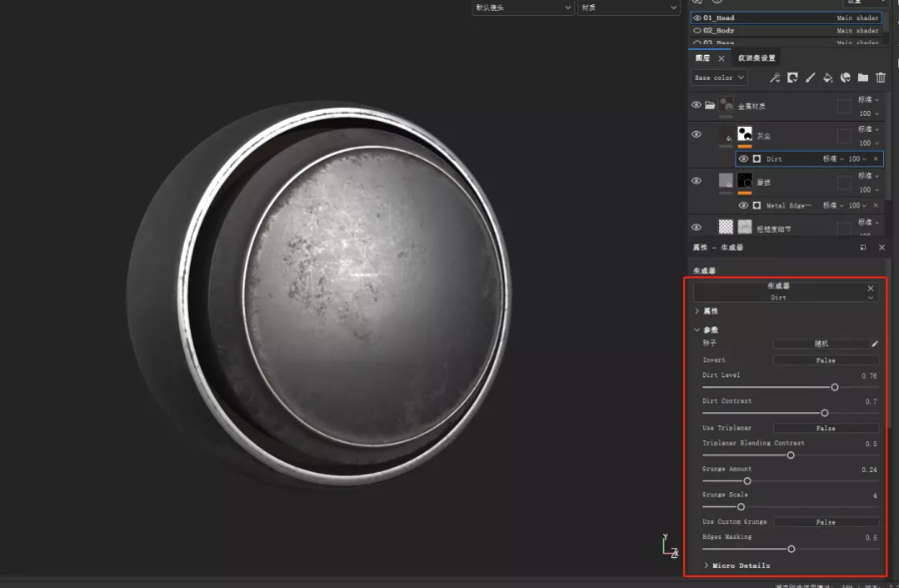Select the 01_Head texture set row
899x588 pixels.
tap(785, 18)
